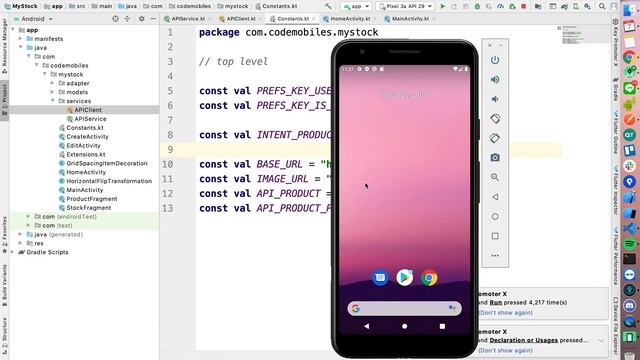Click the Make Project hammer icon
640x360 pixels.
[x=328, y=6]
